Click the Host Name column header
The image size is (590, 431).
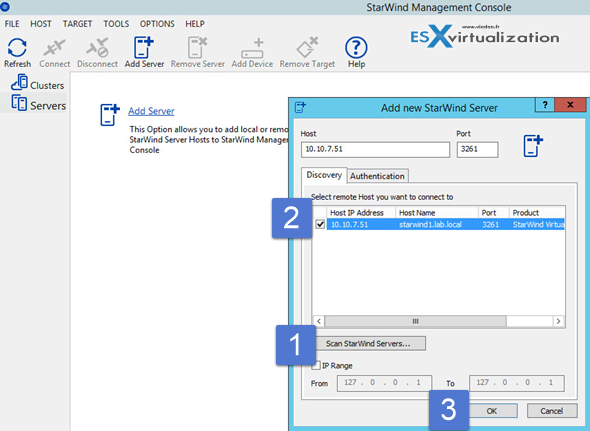point(436,213)
